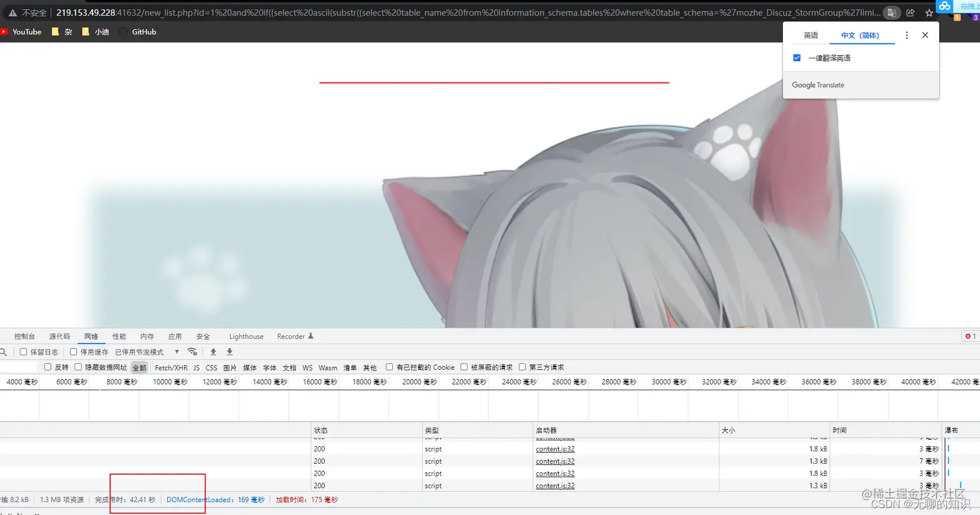Click the 加载时间: 175 毫秒 status text

[x=307, y=499]
